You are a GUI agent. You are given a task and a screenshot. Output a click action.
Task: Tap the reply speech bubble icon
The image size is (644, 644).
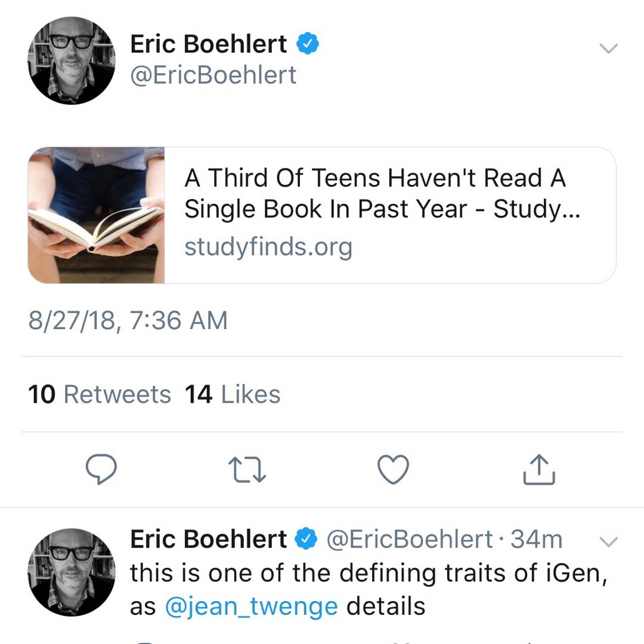[101, 469]
